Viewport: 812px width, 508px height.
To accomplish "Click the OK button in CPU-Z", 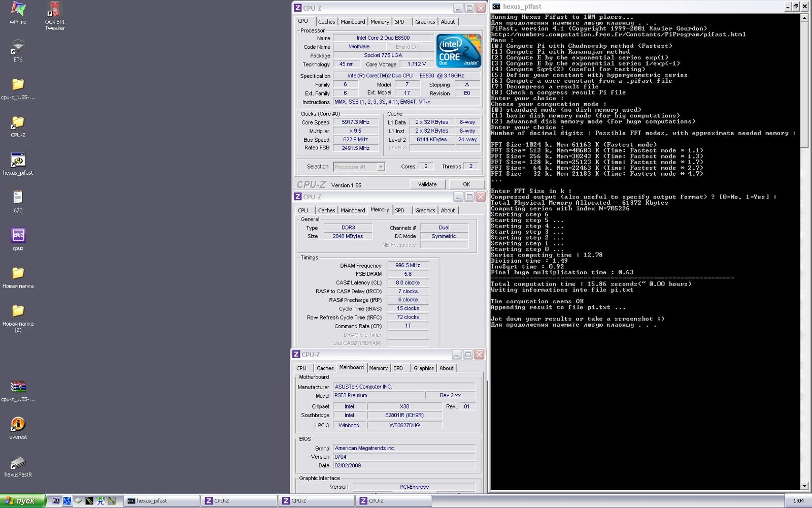I will click(x=466, y=184).
